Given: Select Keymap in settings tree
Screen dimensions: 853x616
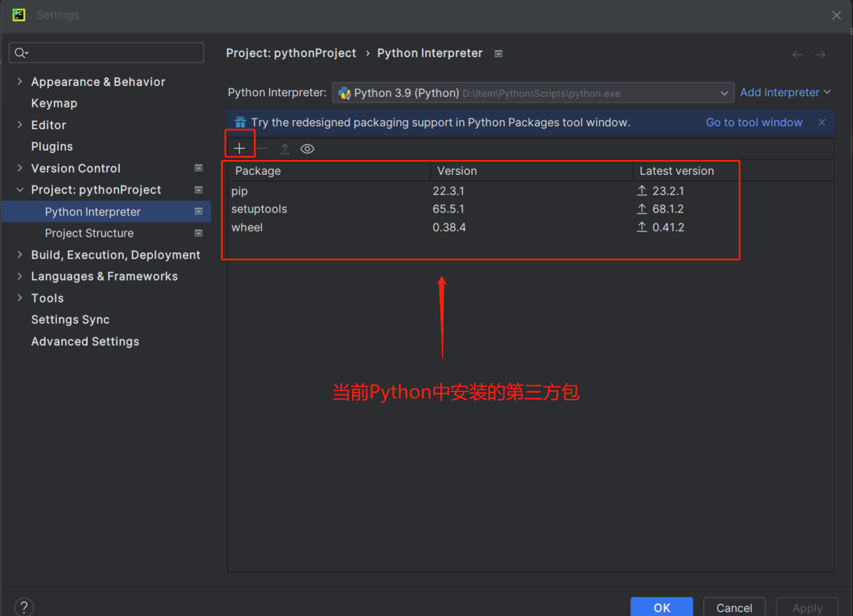Looking at the screenshot, I should [x=54, y=103].
